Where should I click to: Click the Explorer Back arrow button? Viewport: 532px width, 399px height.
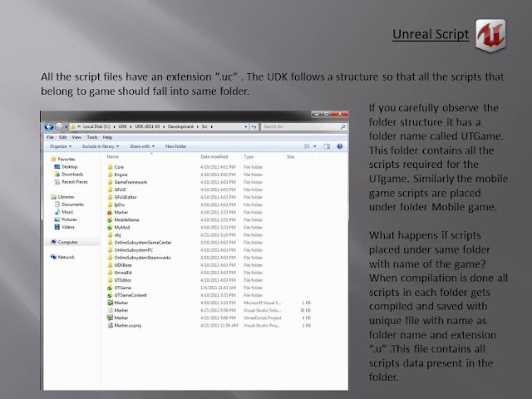49,127
